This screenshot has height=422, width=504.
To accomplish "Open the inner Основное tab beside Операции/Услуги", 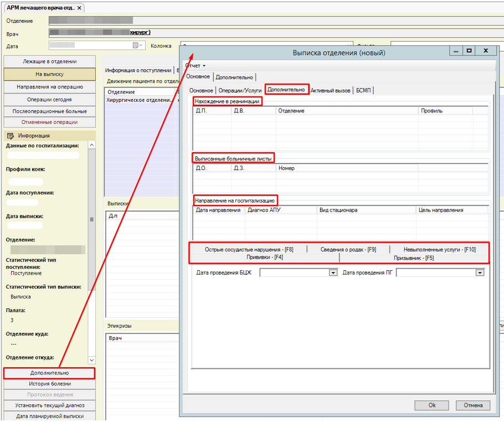I will point(201,91).
